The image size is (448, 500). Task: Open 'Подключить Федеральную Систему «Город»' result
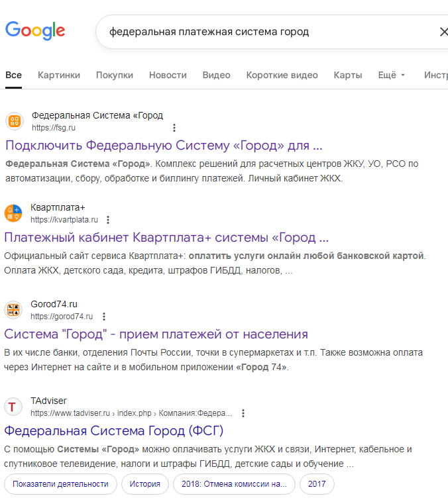[x=164, y=145]
